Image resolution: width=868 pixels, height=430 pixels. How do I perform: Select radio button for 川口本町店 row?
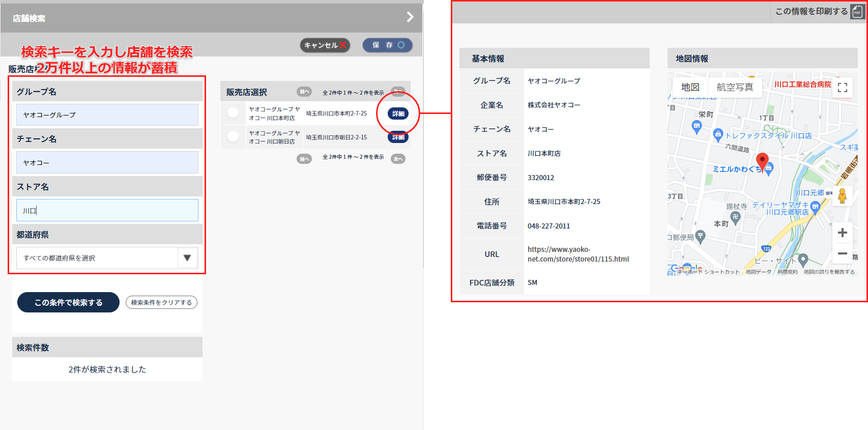click(x=233, y=112)
